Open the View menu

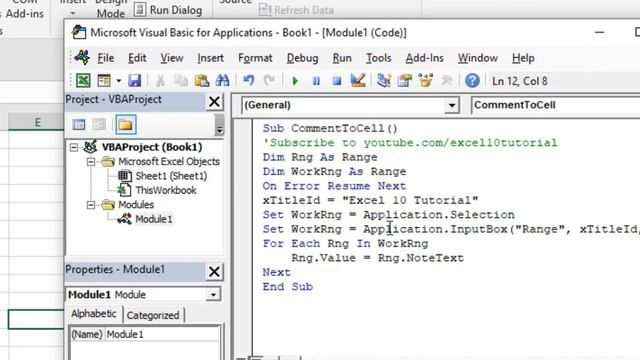(171, 58)
